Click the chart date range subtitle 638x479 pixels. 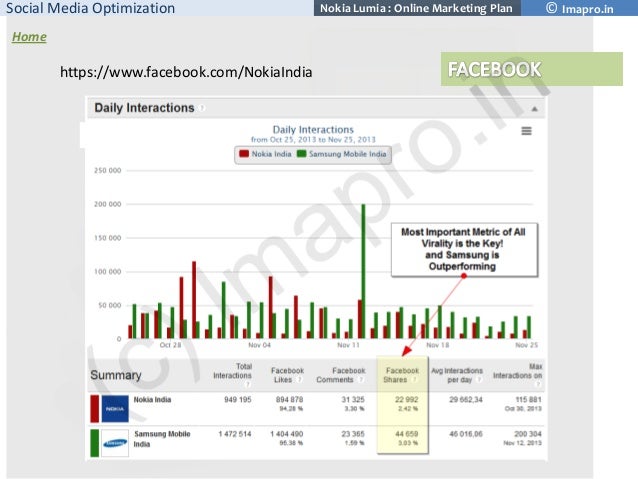coord(313,140)
